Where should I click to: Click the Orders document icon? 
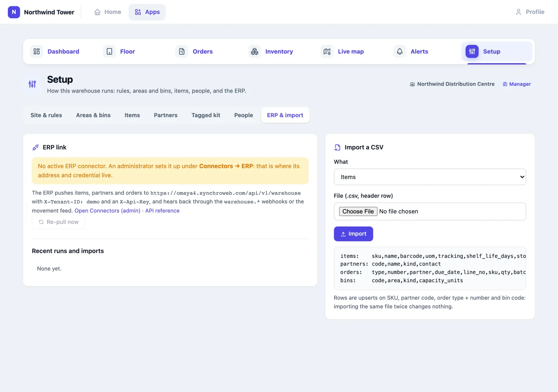(x=182, y=52)
